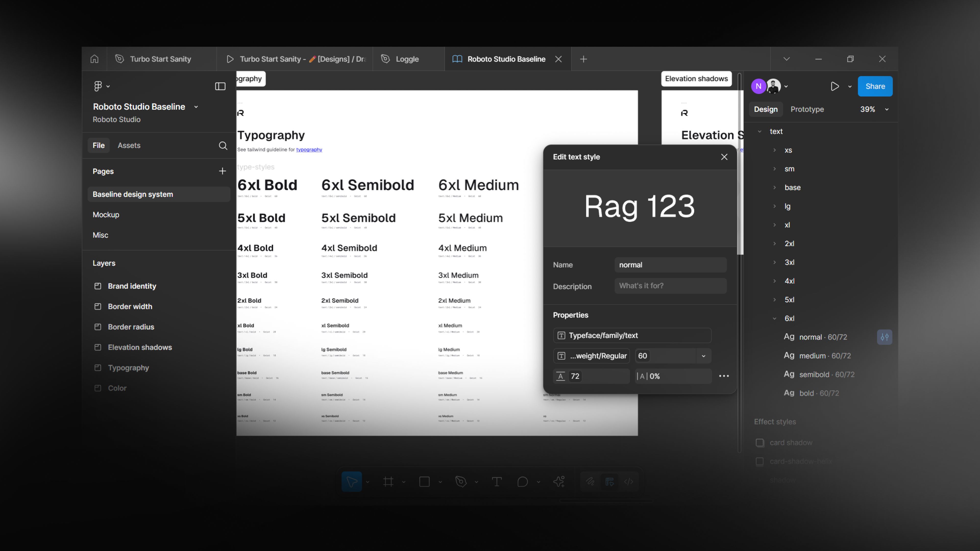
Task: Collapse the 6xl text style group
Action: click(x=775, y=319)
